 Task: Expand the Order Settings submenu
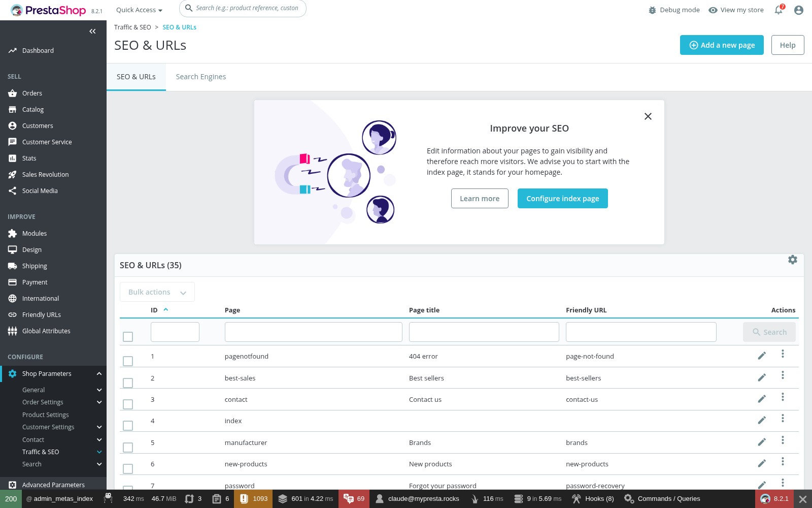click(99, 402)
